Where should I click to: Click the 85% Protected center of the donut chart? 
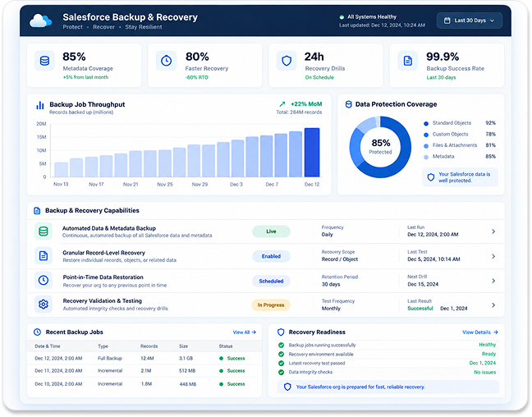point(380,147)
